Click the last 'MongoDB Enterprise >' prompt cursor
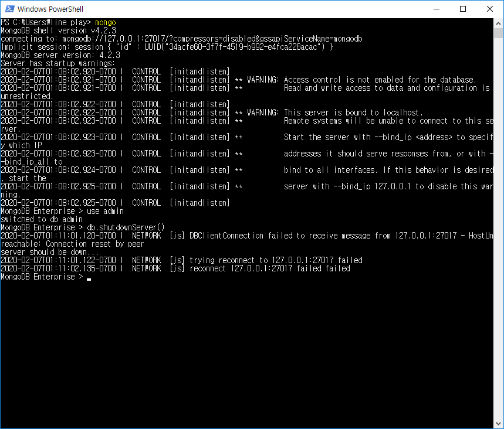This screenshot has height=429, width=504. pyautogui.click(x=89, y=278)
